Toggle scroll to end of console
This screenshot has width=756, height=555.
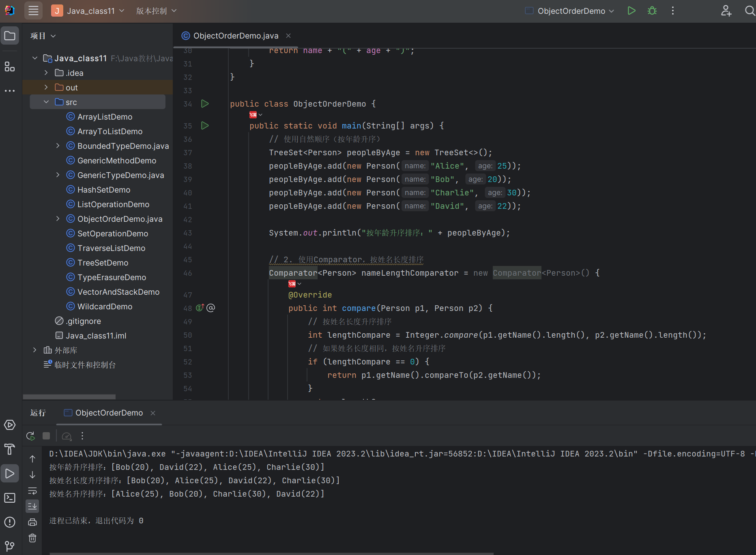(x=32, y=506)
